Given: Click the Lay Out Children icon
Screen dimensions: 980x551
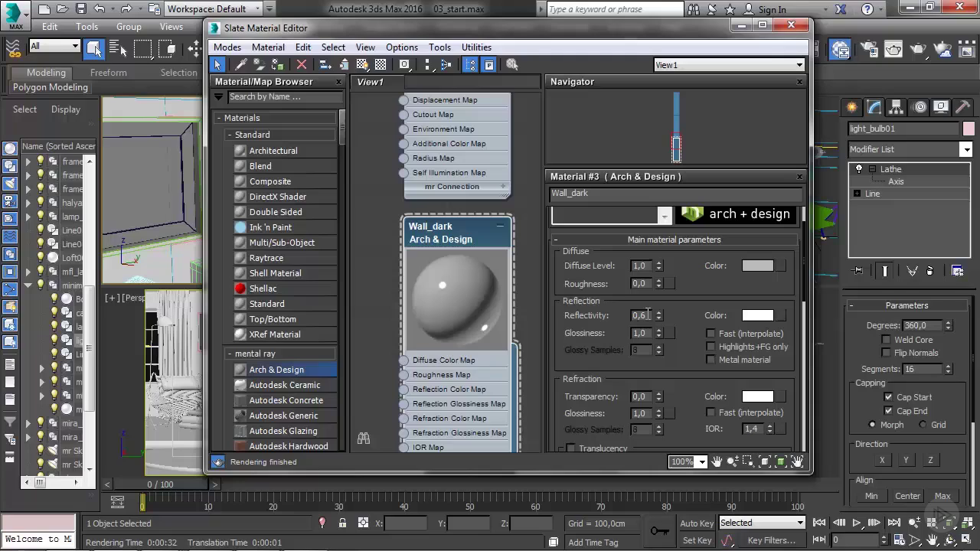Looking at the screenshot, I should (446, 65).
